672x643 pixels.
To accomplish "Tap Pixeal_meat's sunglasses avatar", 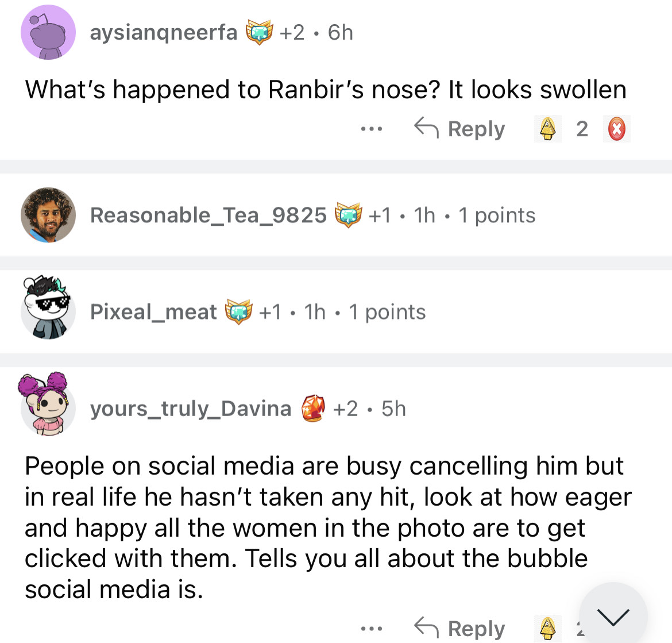I will coord(48,311).
